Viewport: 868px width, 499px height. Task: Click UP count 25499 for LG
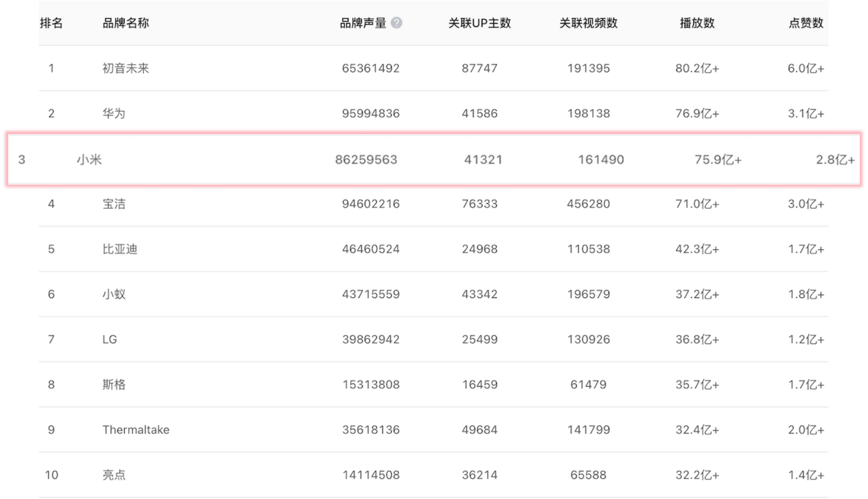(x=480, y=340)
